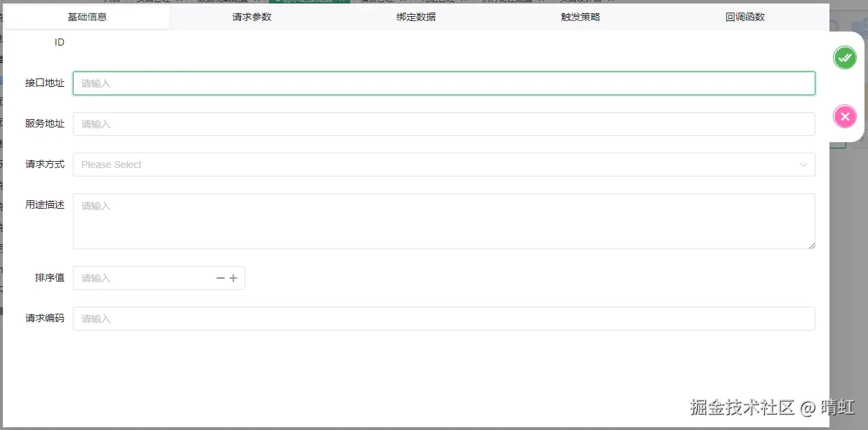Decrease 排序值 with the minus button
The width and height of the screenshot is (868, 430).
click(x=221, y=278)
